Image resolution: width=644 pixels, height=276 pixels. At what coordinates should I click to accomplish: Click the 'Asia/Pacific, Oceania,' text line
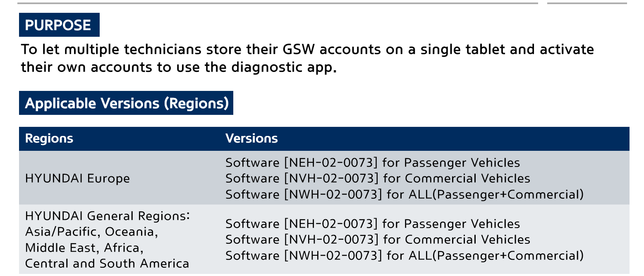[92, 232]
